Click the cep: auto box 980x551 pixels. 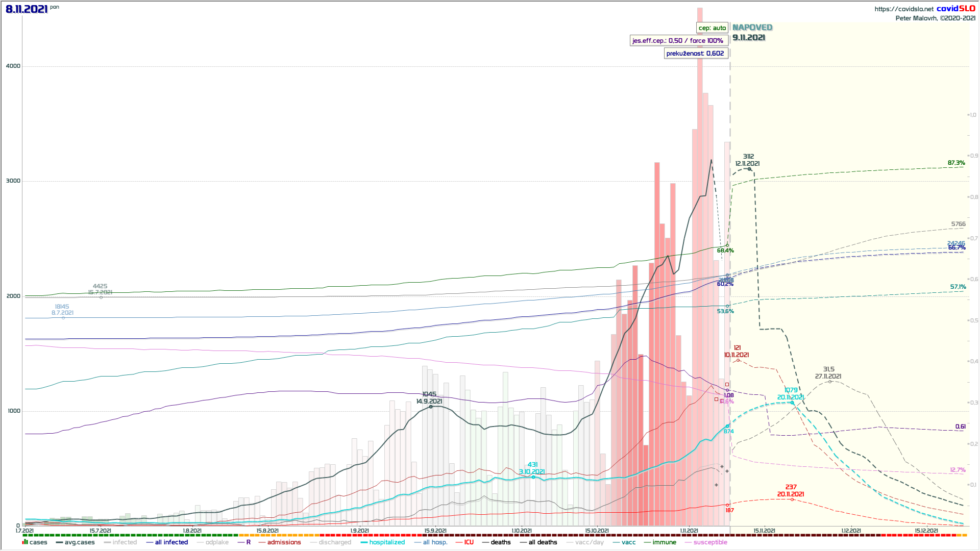[x=712, y=28]
